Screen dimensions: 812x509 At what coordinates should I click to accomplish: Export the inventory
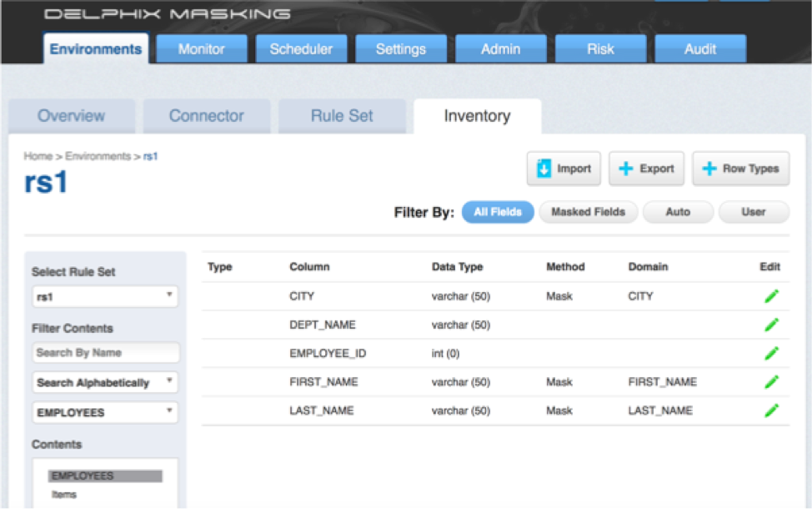[x=646, y=169]
